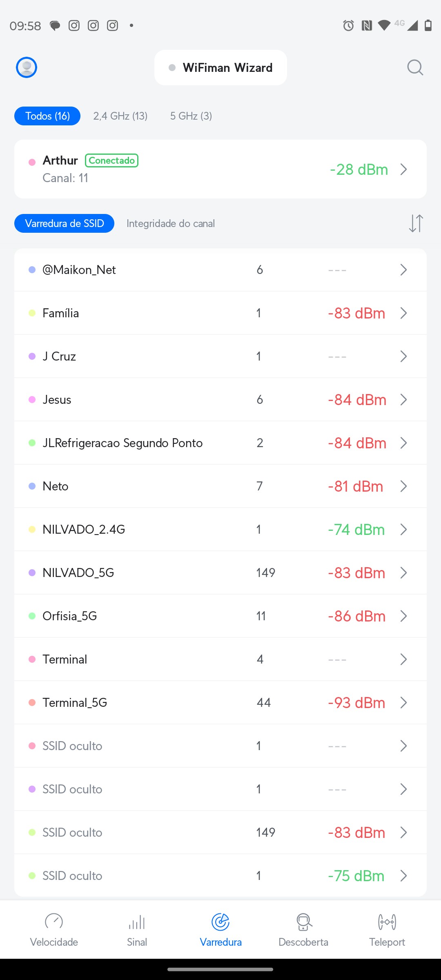Open the NILVADO_2.4G network entry
441x980 pixels.
(x=84, y=530)
